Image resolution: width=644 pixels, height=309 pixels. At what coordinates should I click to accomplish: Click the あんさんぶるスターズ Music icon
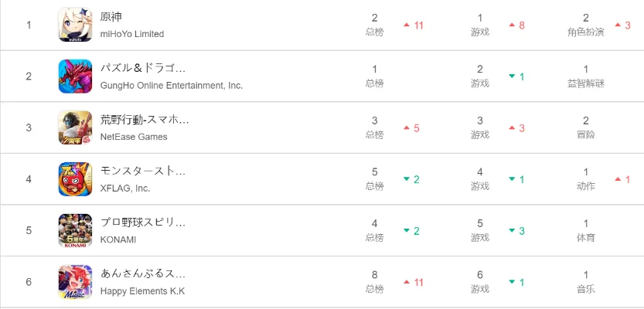pos(75,282)
